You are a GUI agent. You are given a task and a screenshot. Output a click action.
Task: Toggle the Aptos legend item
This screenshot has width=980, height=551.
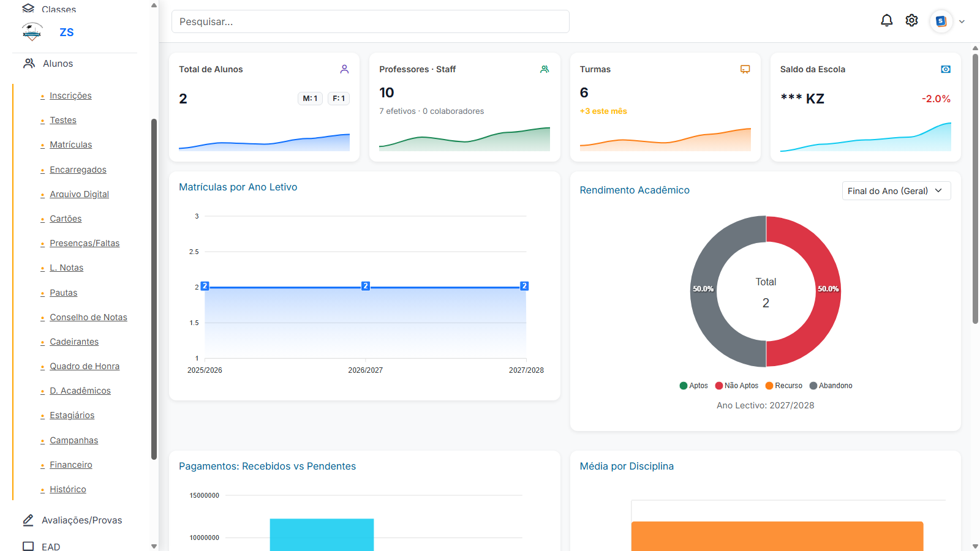click(693, 386)
